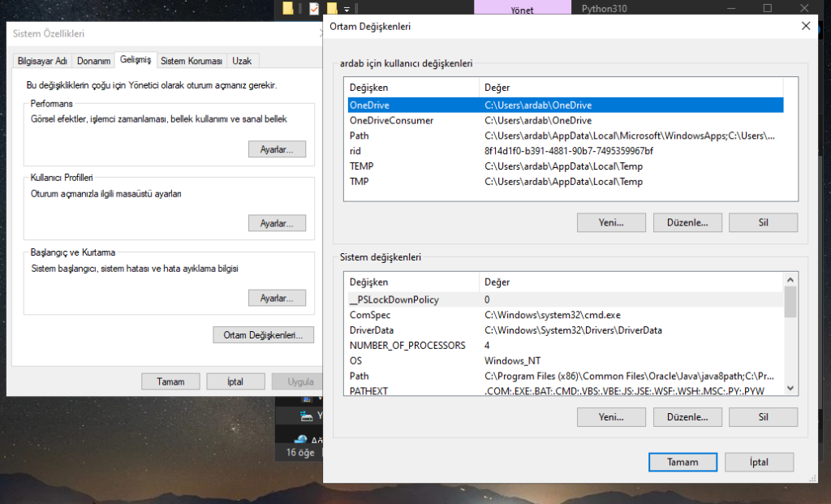Select the Uzak tab

click(241, 61)
